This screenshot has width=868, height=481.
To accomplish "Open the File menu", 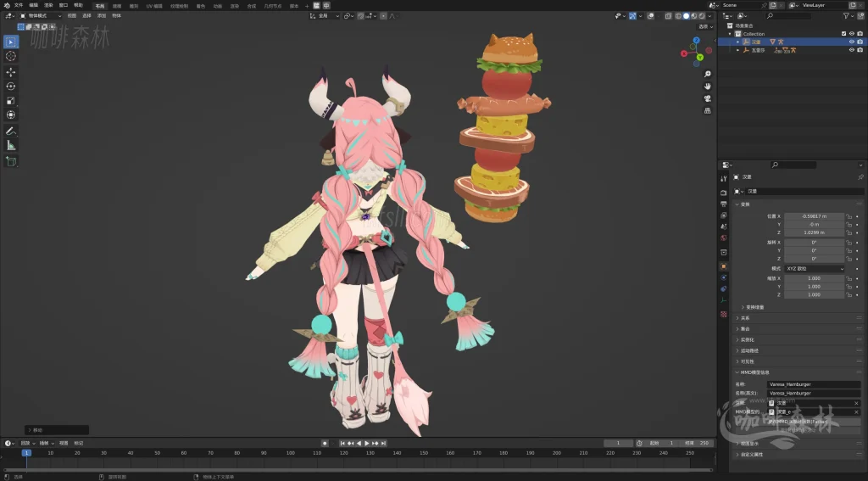I will coord(19,5).
